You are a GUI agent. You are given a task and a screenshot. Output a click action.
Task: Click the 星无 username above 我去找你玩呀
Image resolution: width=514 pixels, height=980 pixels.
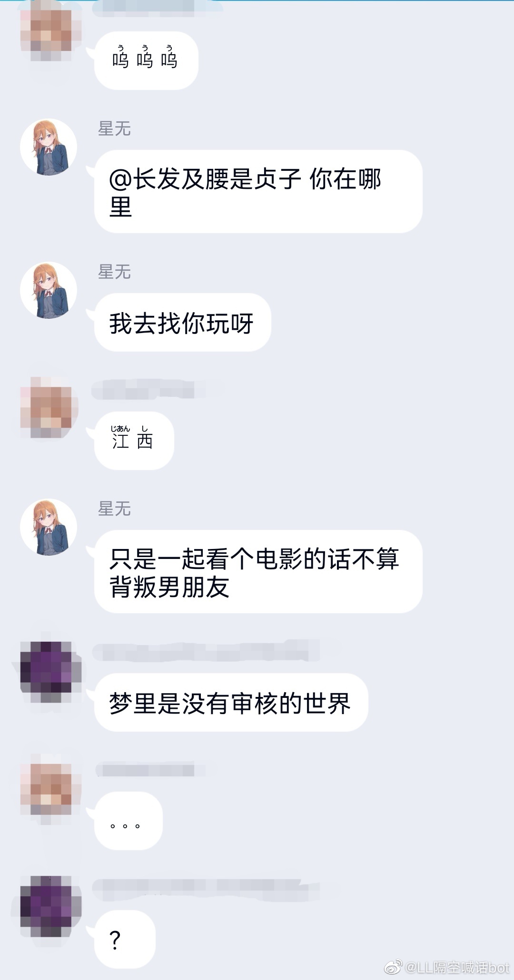(x=114, y=272)
